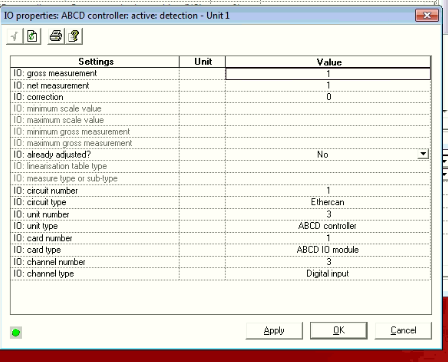Select 'IO: minimum gross measurement' row label
Screen dimensions: 448x362
(71, 132)
